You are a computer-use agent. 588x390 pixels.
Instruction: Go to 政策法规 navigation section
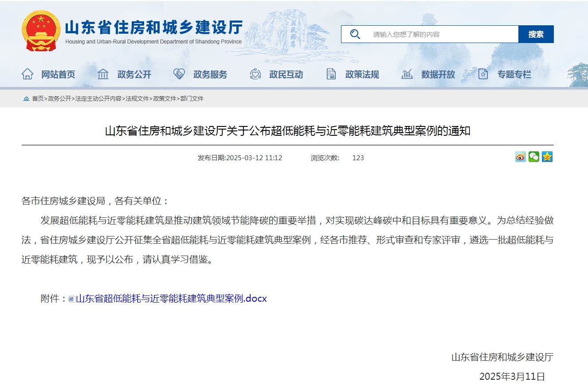[x=362, y=75]
